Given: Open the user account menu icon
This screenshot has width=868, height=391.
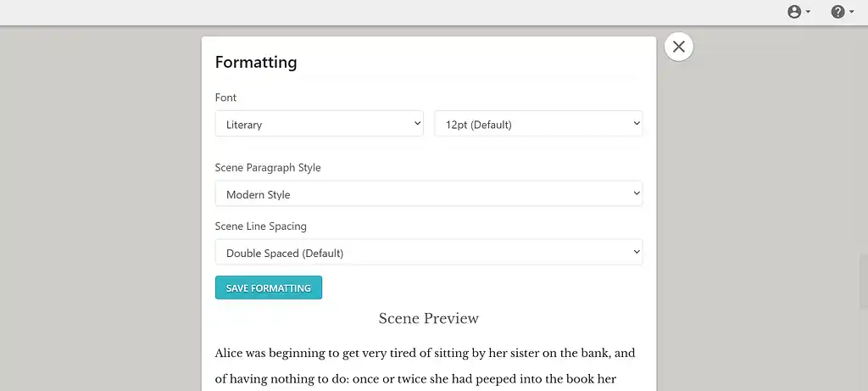Looking at the screenshot, I should pyautogui.click(x=798, y=12).
